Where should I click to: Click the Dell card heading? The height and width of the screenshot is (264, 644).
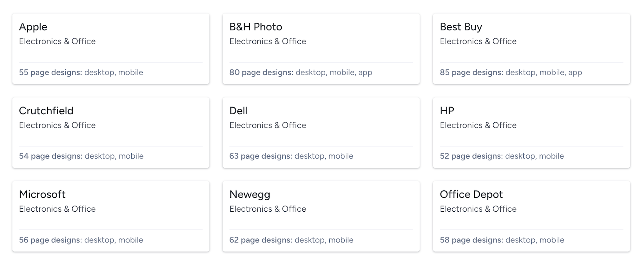(x=238, y=111)
